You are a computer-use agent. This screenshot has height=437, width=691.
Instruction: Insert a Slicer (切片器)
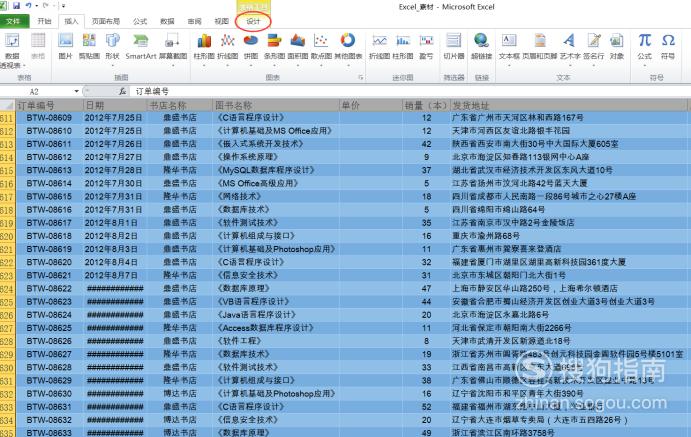(453, 46)
